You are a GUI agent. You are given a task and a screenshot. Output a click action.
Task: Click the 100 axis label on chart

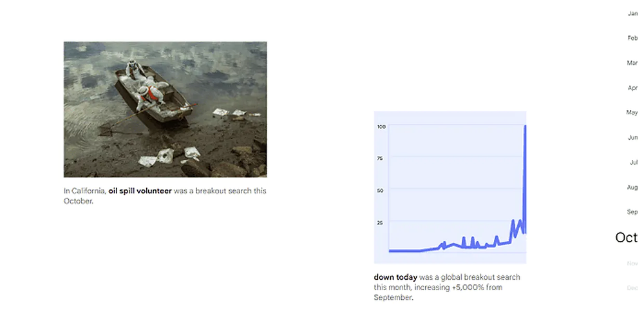pos(381,126)
